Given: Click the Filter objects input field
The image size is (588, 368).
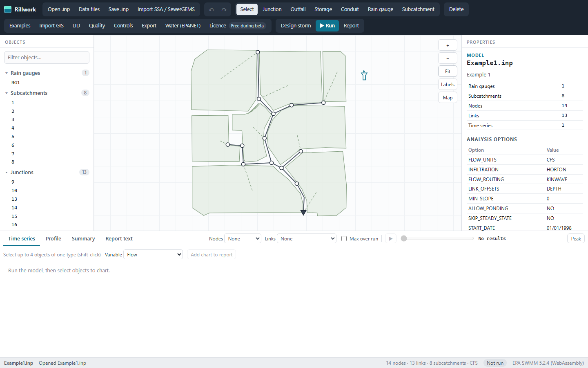Looking at the screenshot, I should point(47,58).
